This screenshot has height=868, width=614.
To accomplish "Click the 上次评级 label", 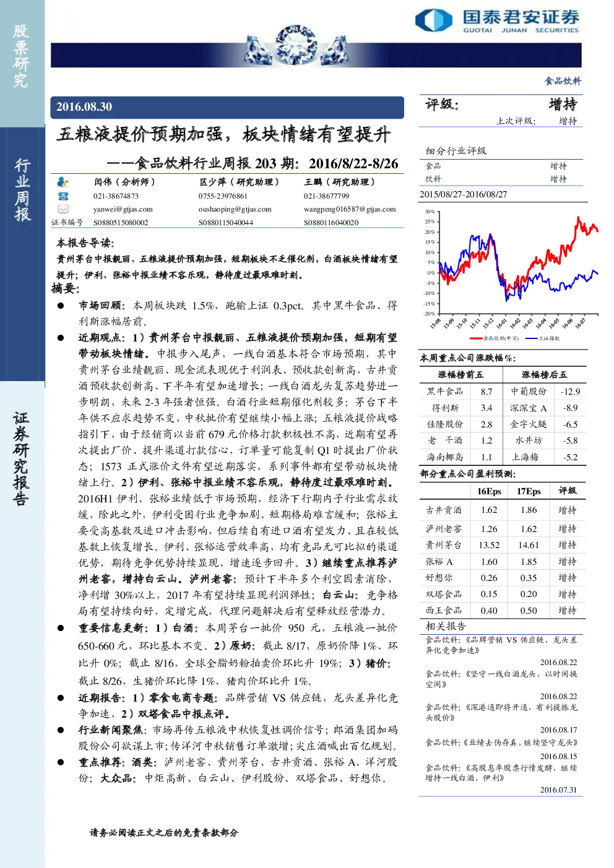I will coord(516,121).
